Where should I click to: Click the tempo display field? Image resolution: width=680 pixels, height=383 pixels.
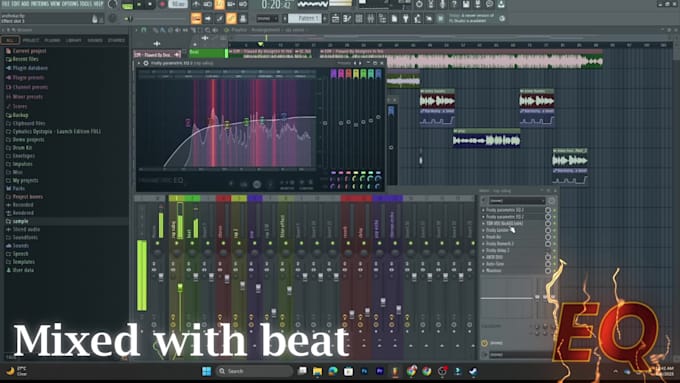[178, 4]
